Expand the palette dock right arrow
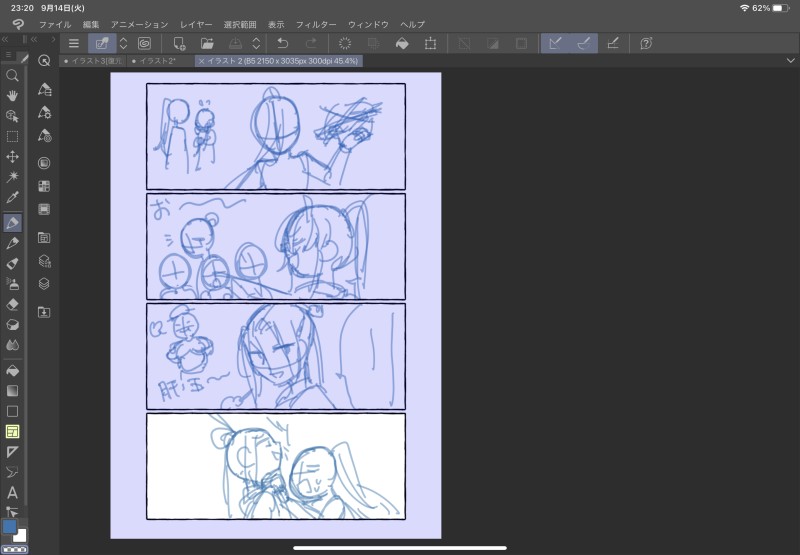The width and height of the screenshot is (800, 555). (53, 39)
